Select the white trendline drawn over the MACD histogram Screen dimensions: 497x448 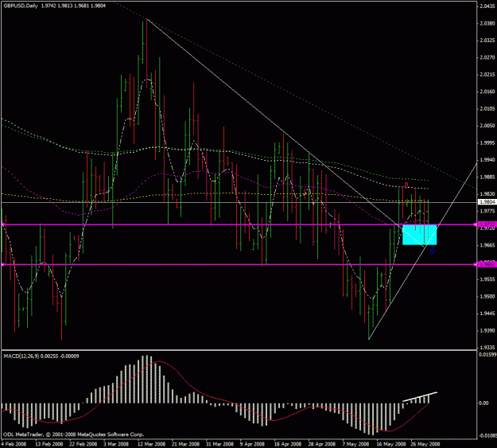coord(420,396)
